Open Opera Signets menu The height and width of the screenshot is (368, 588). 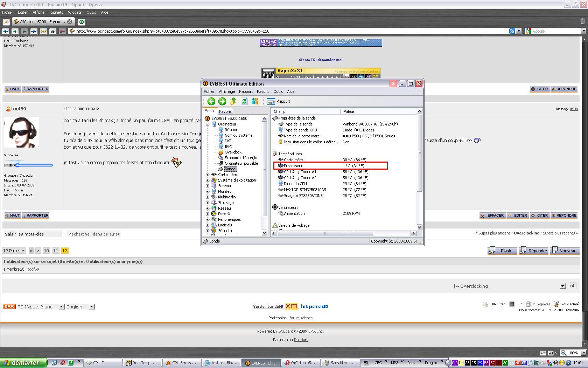pyautogui.click(x=57, y=12)
